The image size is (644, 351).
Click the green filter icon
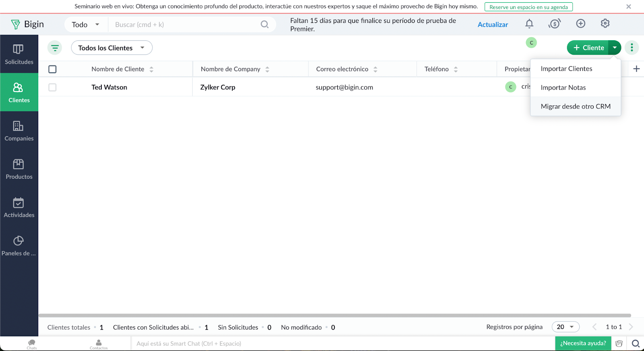55,48
